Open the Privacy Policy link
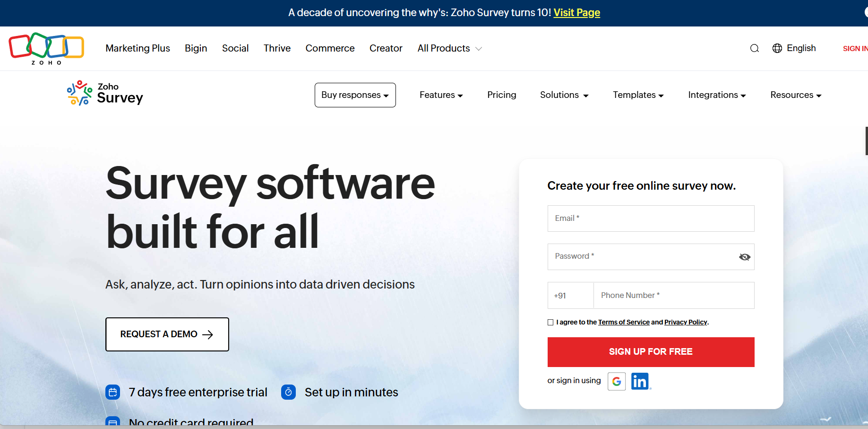Screen dimensions: 868x429 (686, 323)
